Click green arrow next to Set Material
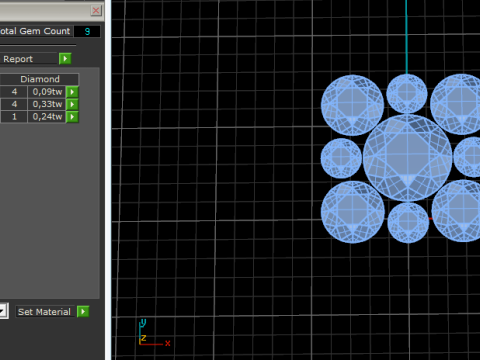This screenshot has height=360, width=480. click(83, 312)
